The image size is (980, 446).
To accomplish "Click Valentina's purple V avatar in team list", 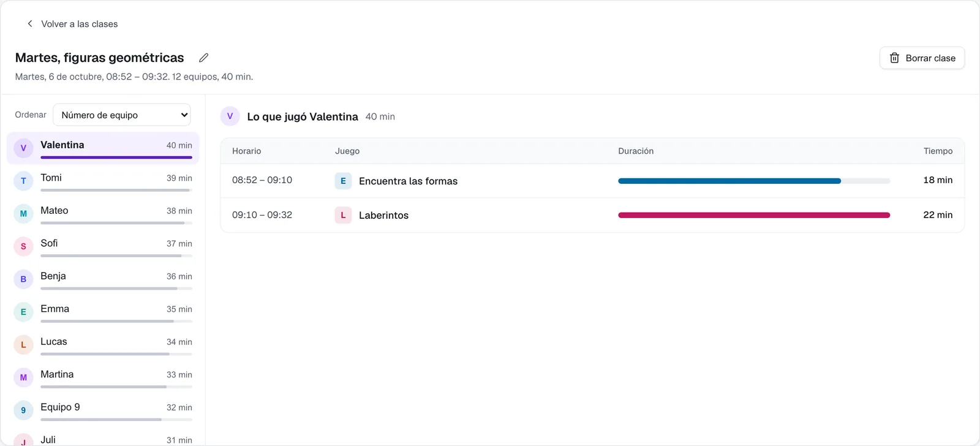I will (x=23, y=148).
